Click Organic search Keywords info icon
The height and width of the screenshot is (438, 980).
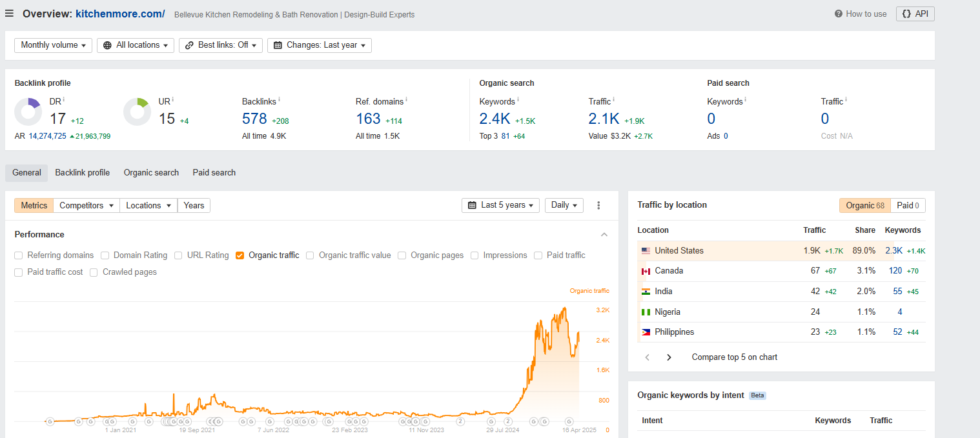click(518, 99)
